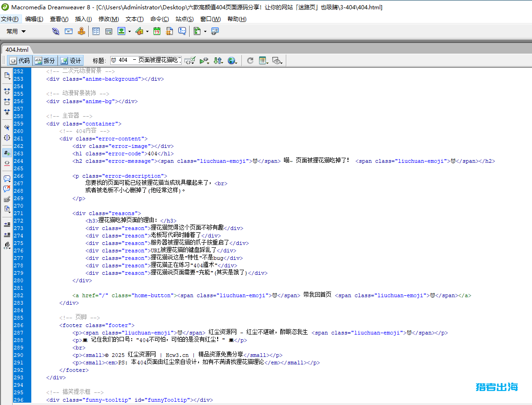The width and height of the screenshot is (532, 405).
Task: Click the Insert Table icon
Action: tap(96, 31)
